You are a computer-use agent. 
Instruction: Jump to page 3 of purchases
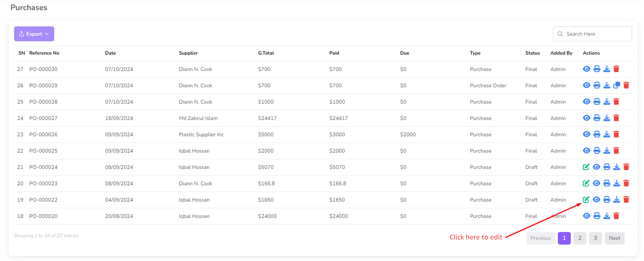click(x=595, y=238)
